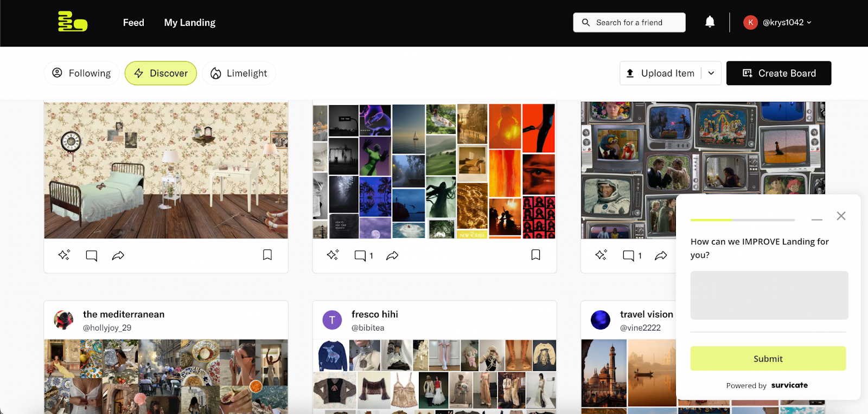Click the hollyjoy_29 profile avatar

click(x=63, y=320)
